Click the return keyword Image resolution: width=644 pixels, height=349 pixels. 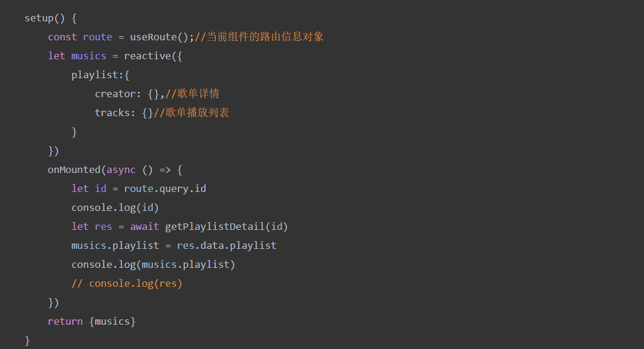pyautogui.click(x=65, y=321)
